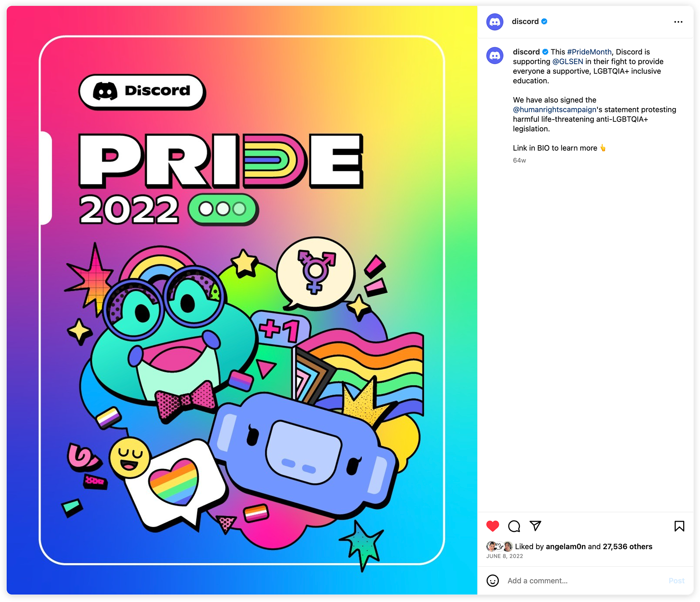Share the post via paper plane icon
Image resolution: width=700 pixels, height=602 pixels.
pos(535,526)
